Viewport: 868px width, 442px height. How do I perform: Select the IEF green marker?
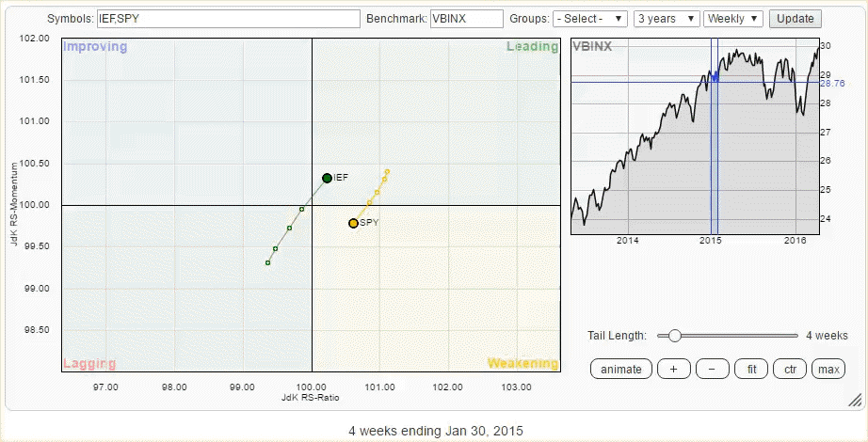tap(328, 178)
